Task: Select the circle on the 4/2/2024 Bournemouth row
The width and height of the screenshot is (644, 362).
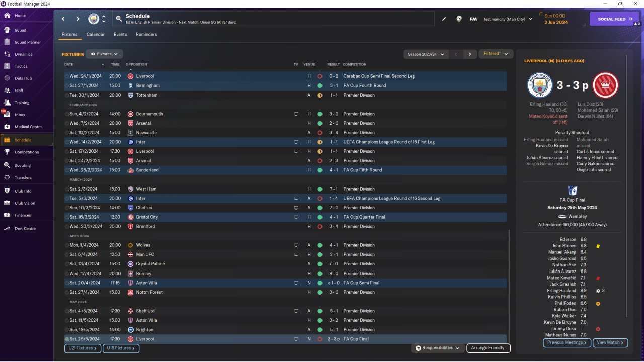Action: (x=67, y=114)
